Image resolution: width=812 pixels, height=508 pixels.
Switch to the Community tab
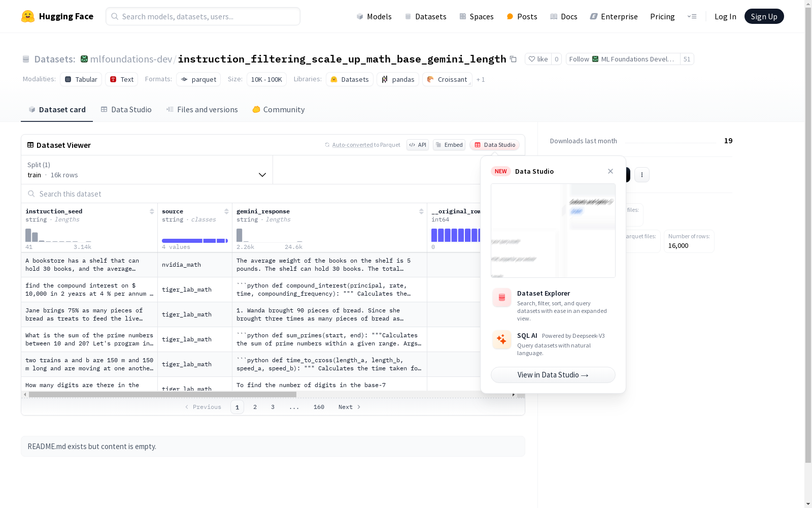[279, 110]
